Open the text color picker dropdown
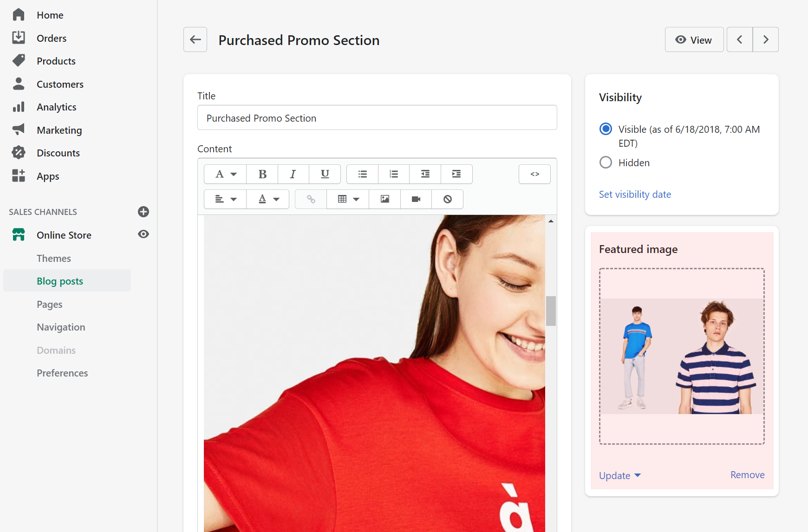The image size is (808, 532). click(x=268, y=199)
